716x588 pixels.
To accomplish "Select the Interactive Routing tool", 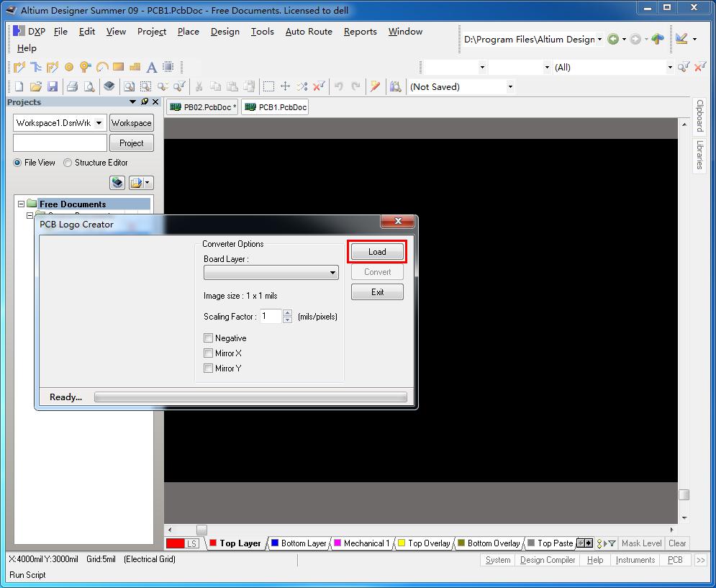I will [x=19, y=67].
